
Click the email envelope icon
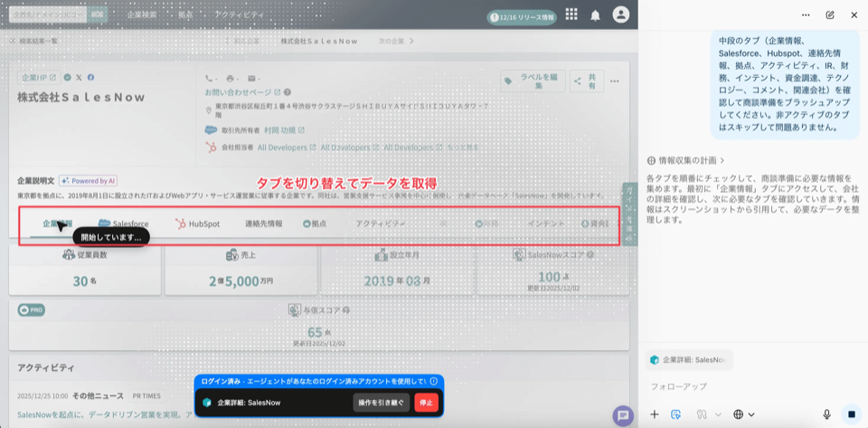point(250,79)
